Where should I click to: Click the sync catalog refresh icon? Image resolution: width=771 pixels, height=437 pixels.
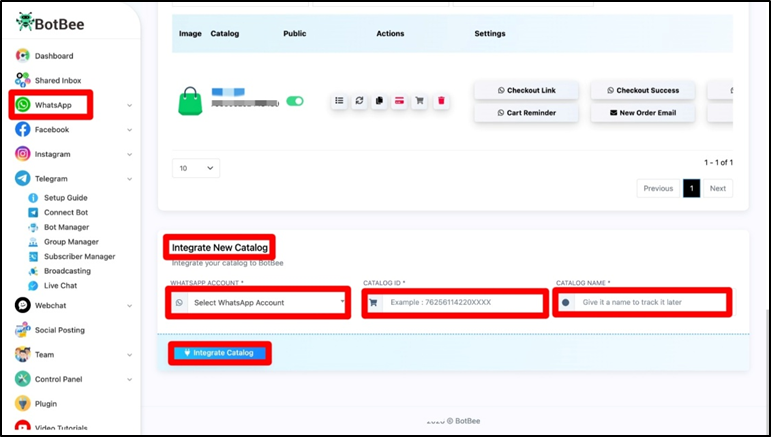pyautogui.click(x=360, y=101)
